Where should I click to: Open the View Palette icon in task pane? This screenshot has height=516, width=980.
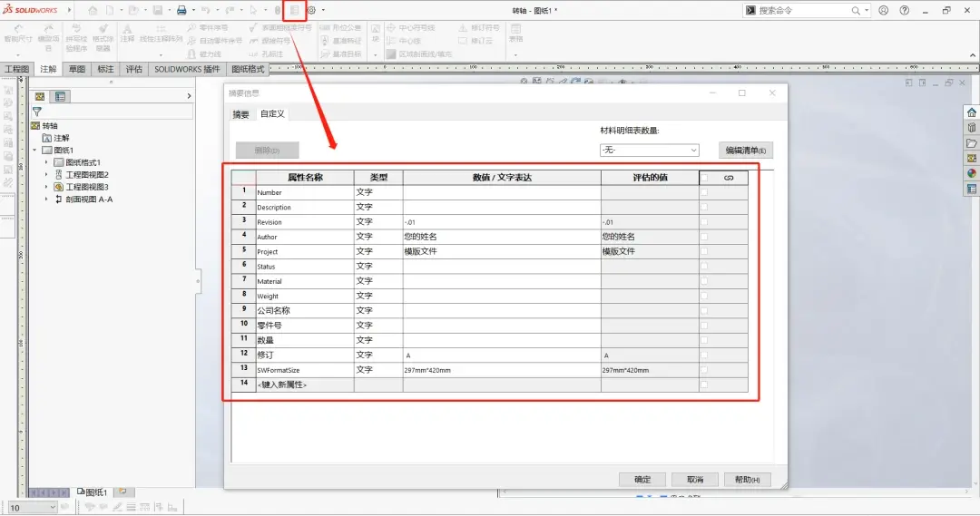click(x=971, y=158)
